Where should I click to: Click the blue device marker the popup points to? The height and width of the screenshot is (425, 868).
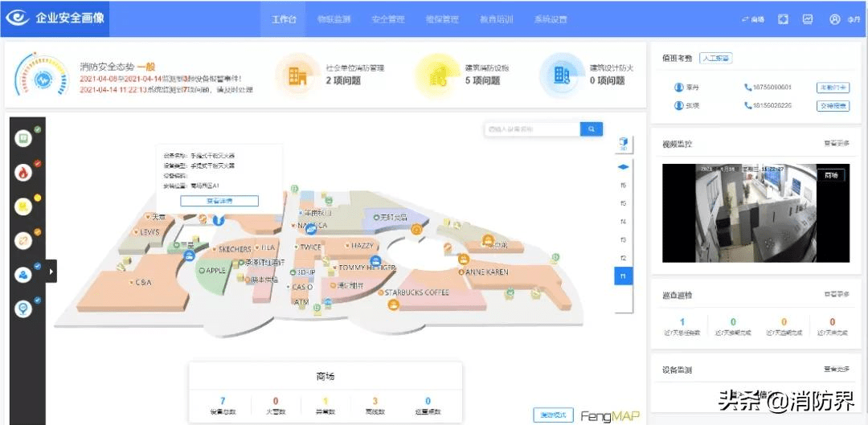coord(219,220)
